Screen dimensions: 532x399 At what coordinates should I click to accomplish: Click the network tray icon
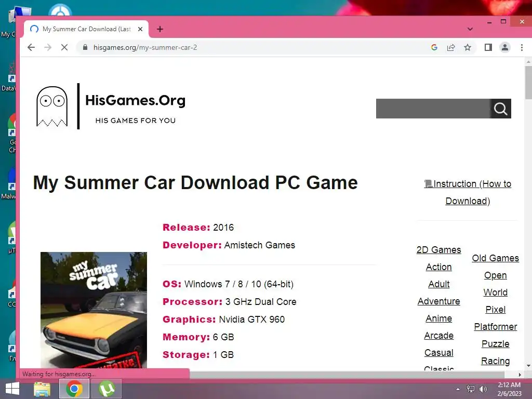(470, 389)
